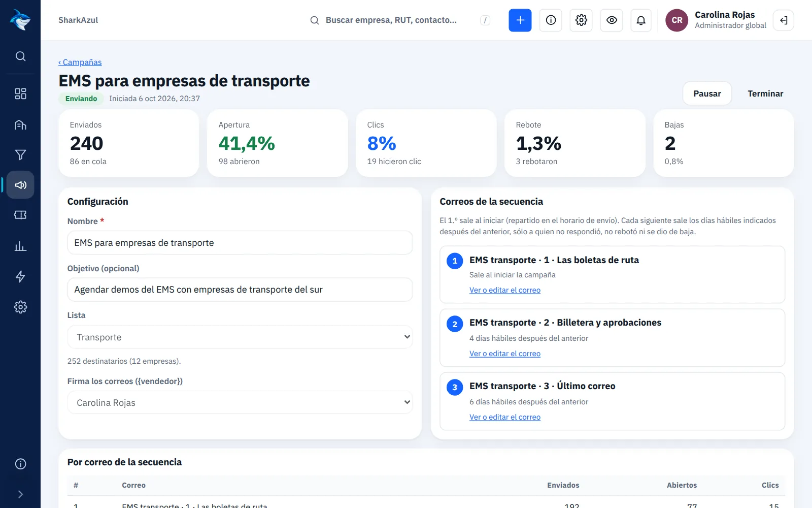Click the Abiertos column header in table

click(x=682, y=485)
